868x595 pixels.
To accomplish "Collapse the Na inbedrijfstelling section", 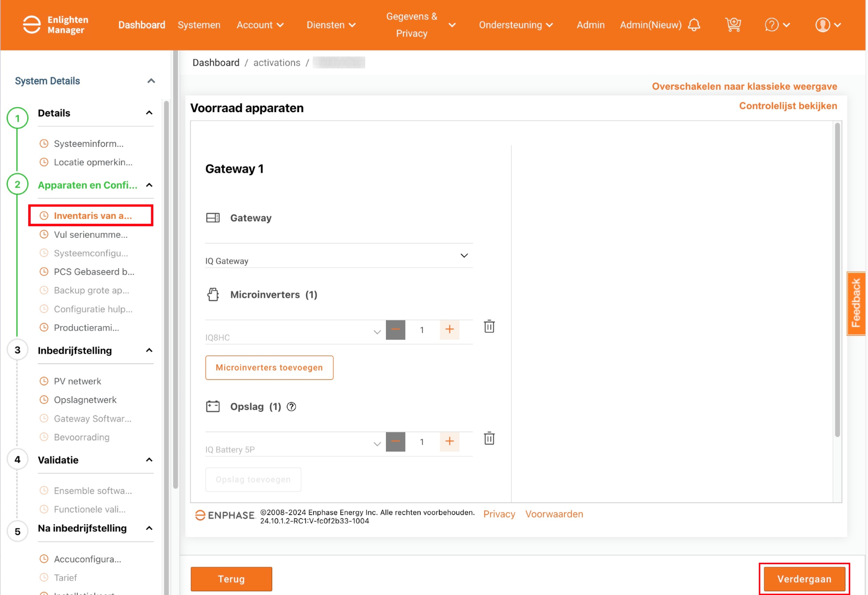I will [x=149, y=528].
